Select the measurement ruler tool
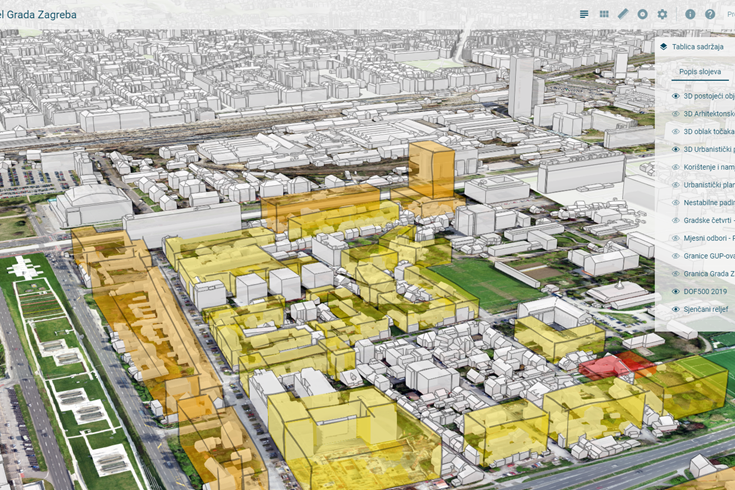This screenshot has width=735, height=490. pos(623,14)
